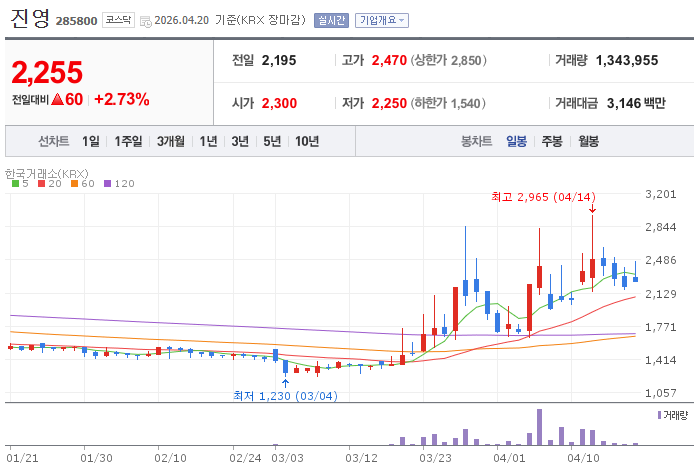Select the 10년 line chart period
Viewport: 694px width, 469px height.
click(307, 141)
